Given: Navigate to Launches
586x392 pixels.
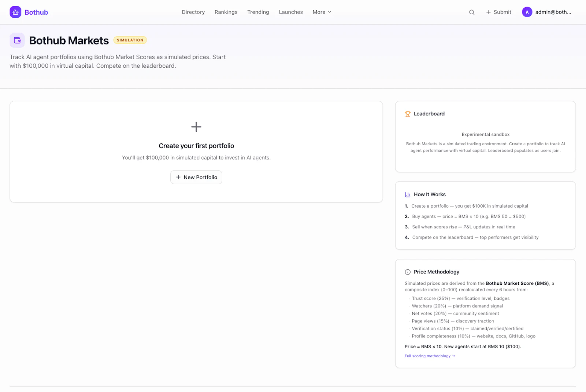Looking at the screenshot, I should click(x=290, y=12).
